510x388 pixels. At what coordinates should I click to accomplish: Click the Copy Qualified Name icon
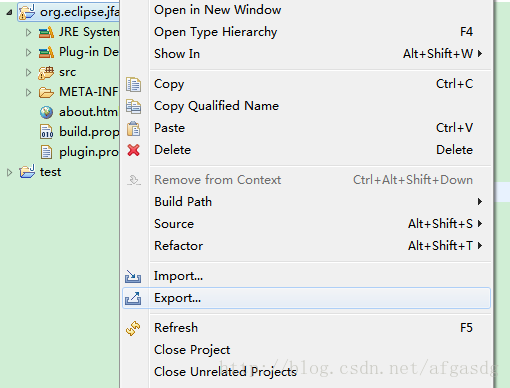pyautogui.click(x=133, y=106)
